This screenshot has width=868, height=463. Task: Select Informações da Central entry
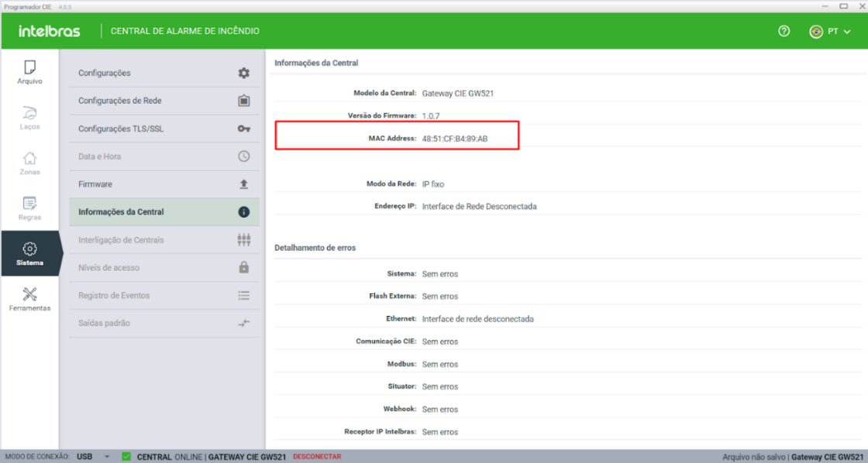pyautogui.click(x=164, y=212)
